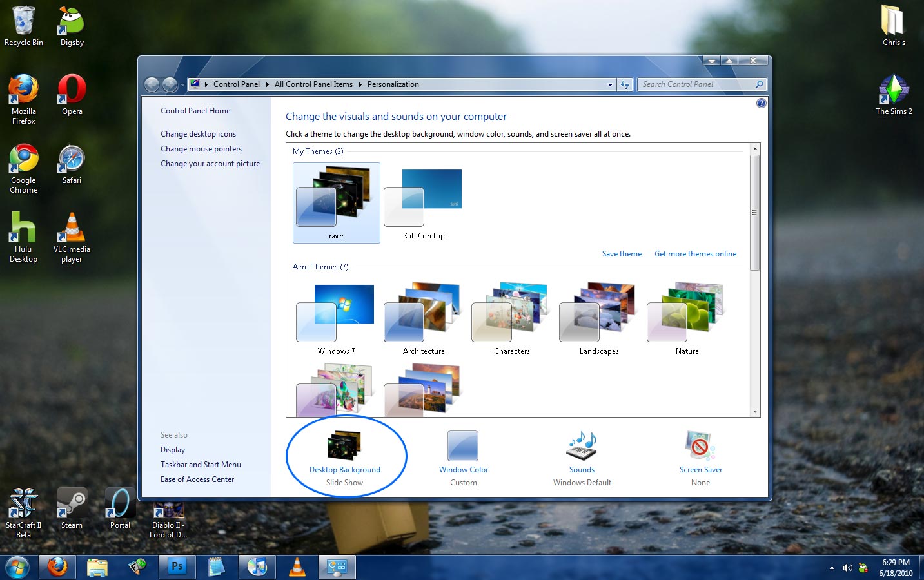Go to Control Panel Home

[x=195, y=111]
